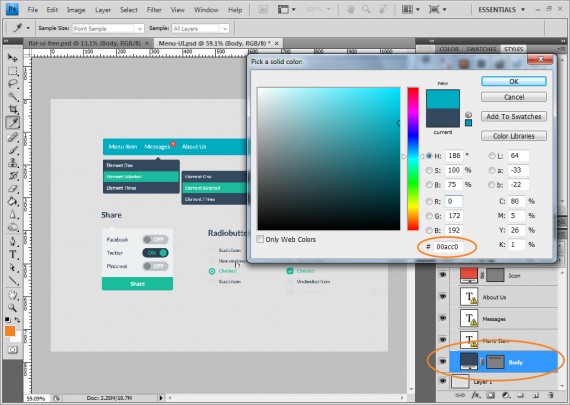
Task: Expand the ESSENTIALS workspace menu
Action: pos(501,9)
